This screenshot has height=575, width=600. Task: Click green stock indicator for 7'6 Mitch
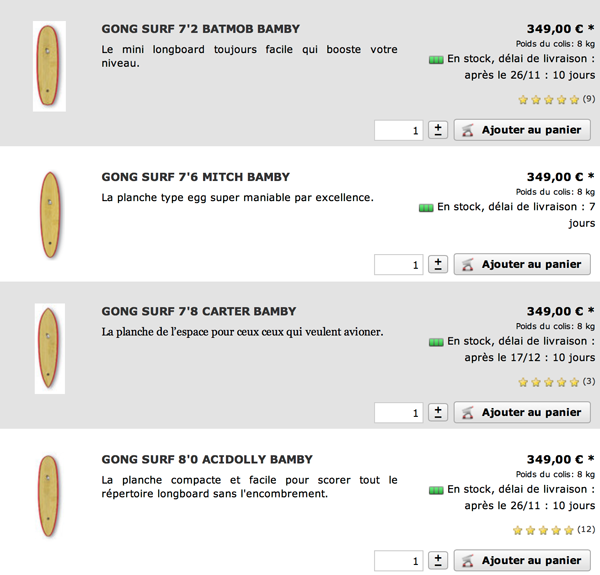click(426, 208)
